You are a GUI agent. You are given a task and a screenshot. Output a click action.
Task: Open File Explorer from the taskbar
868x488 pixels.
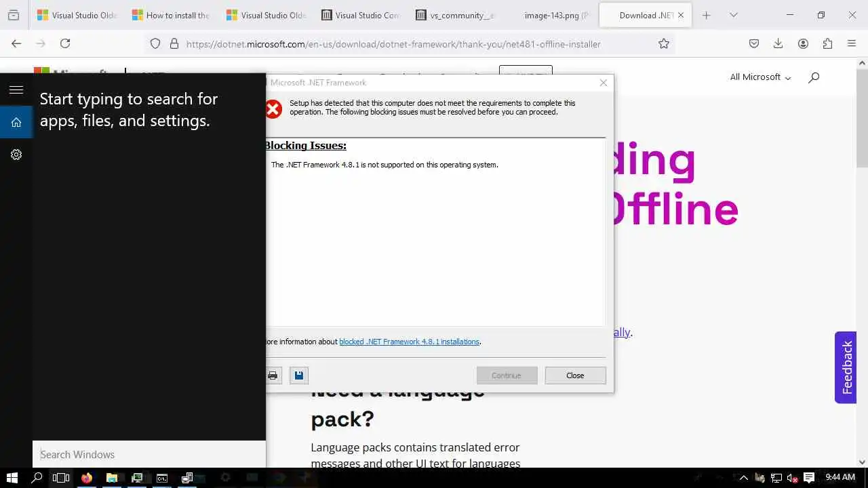(112, 478)
